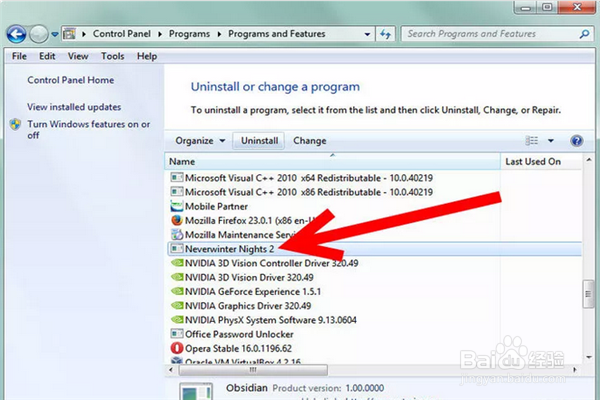Select Mobile Partner in the list

(216, 206)
